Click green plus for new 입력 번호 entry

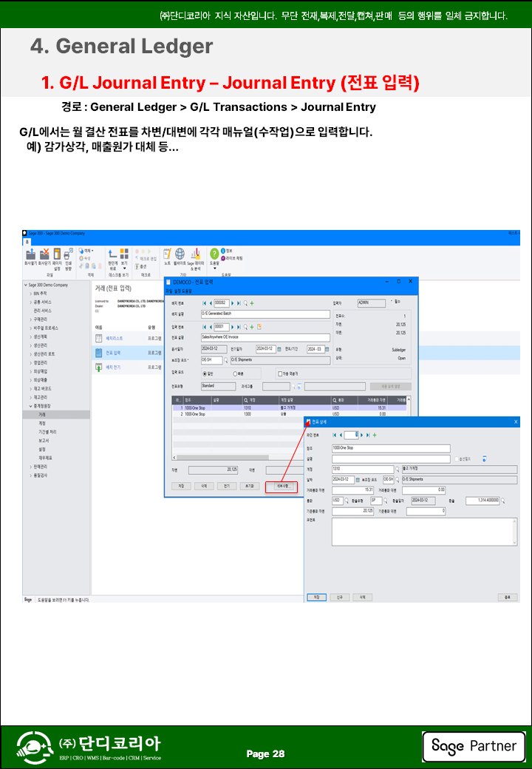point(252,327)
